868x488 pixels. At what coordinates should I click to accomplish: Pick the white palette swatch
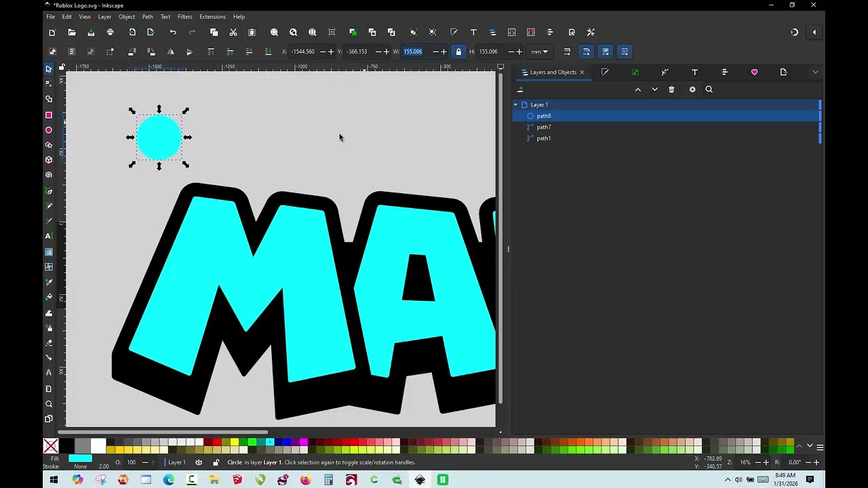(98, 445)
